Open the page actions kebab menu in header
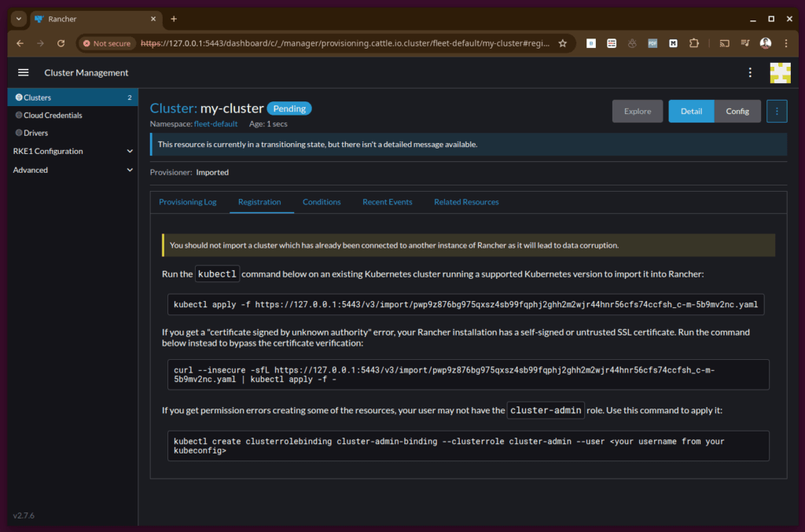The height and width of the screenshot is (532, 805). (x=750, y=72)
